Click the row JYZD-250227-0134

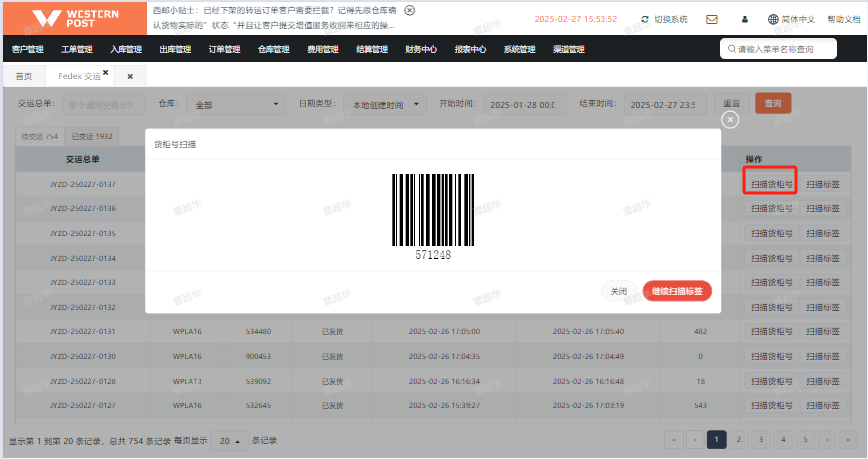click(x=83, y=258)
